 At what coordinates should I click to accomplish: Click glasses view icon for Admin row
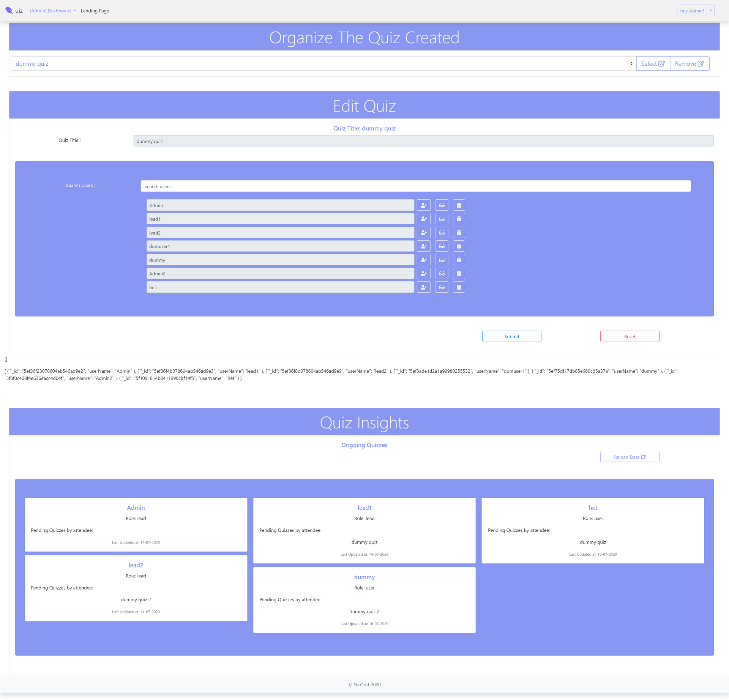[442, 205]
